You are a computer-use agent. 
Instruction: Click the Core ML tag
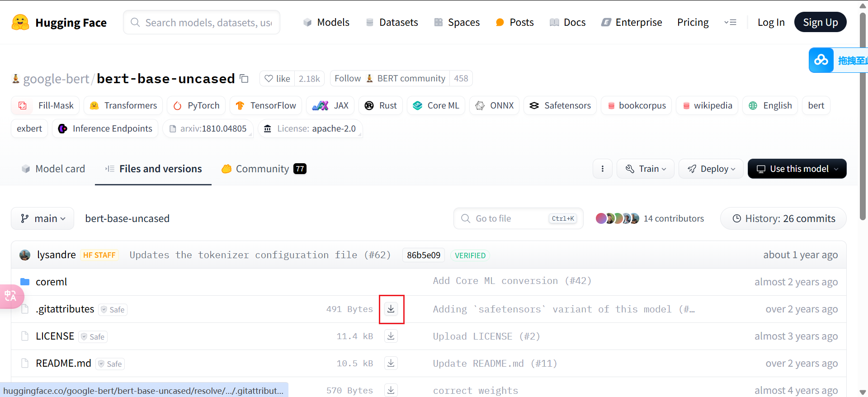tap(436, 105)
